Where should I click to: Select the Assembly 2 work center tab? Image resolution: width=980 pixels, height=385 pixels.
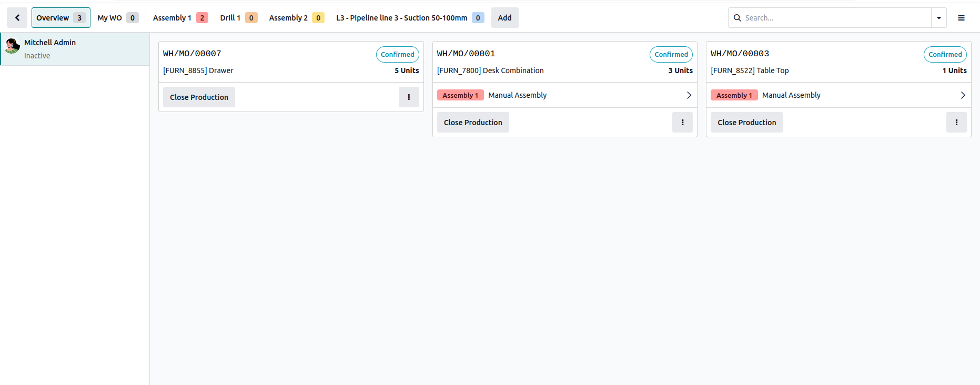click(297, 18)
